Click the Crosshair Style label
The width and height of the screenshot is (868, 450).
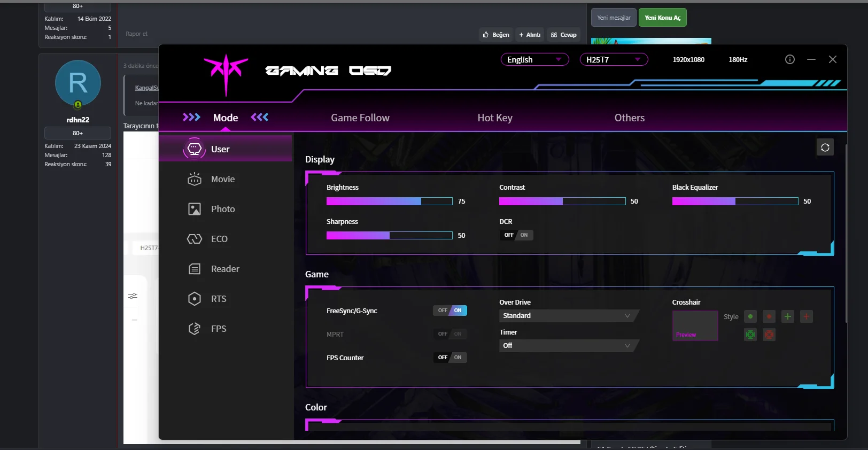click(731, 316)
